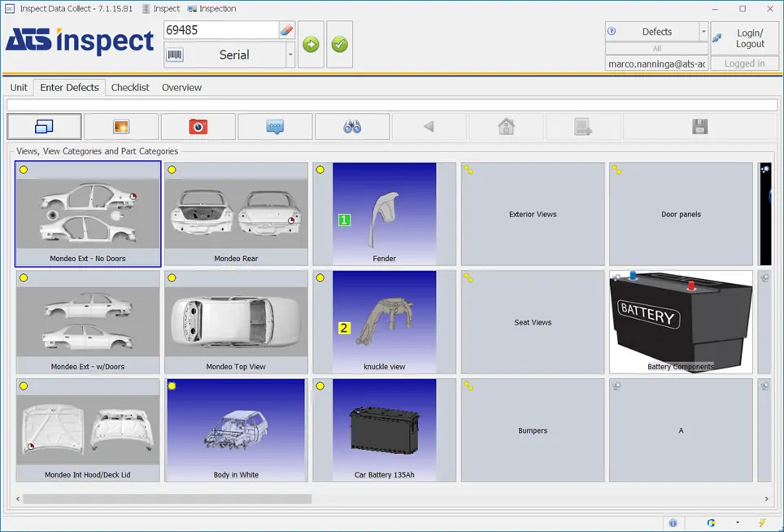This screenshot has width=784, height=532.
Task: Click the Inspection item in the title bar
Action: tap(212, 8)
